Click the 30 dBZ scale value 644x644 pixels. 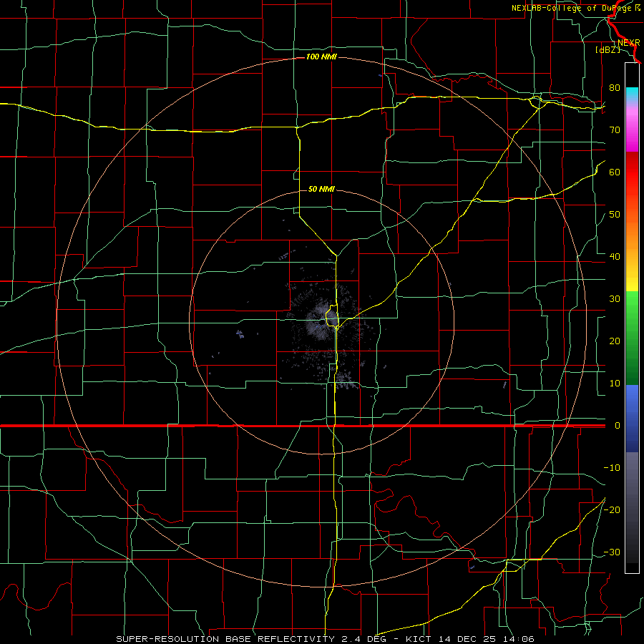click(x=615, y=298)
